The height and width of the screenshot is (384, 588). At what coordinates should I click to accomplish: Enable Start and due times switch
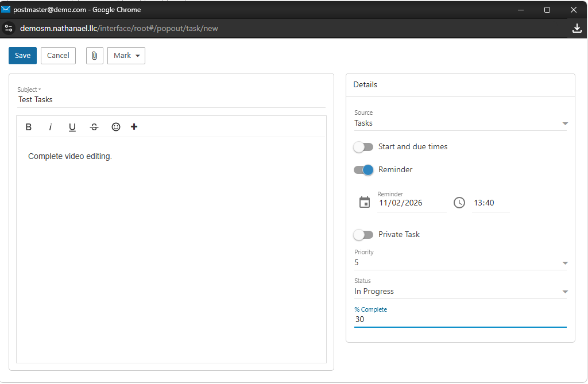click(x=363, y=147)
